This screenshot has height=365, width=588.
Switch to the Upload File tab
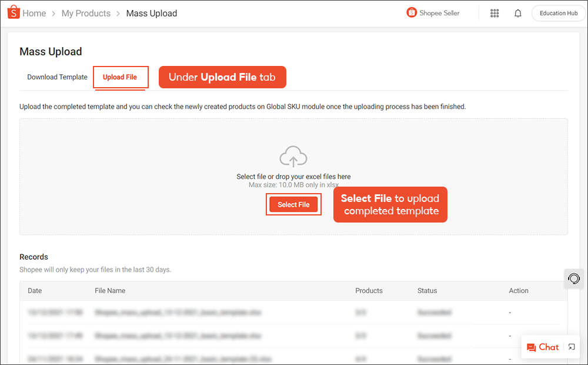(x=120, y=77)
